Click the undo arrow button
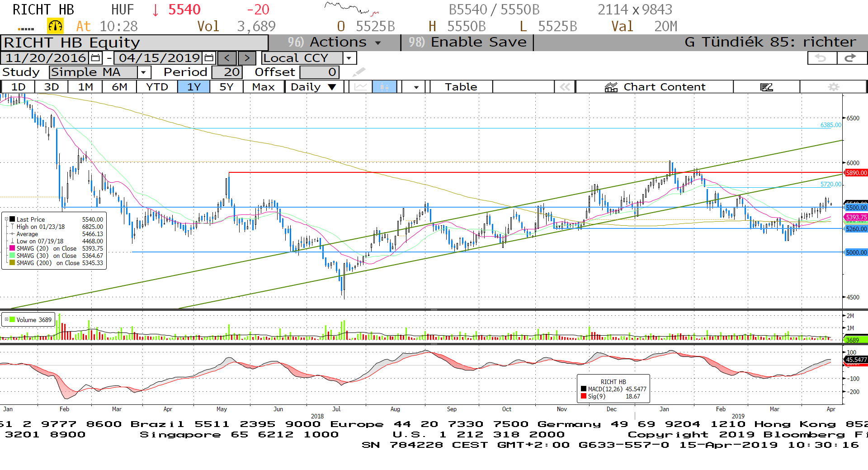Screen dimensions: 868x470 (822, 58)
